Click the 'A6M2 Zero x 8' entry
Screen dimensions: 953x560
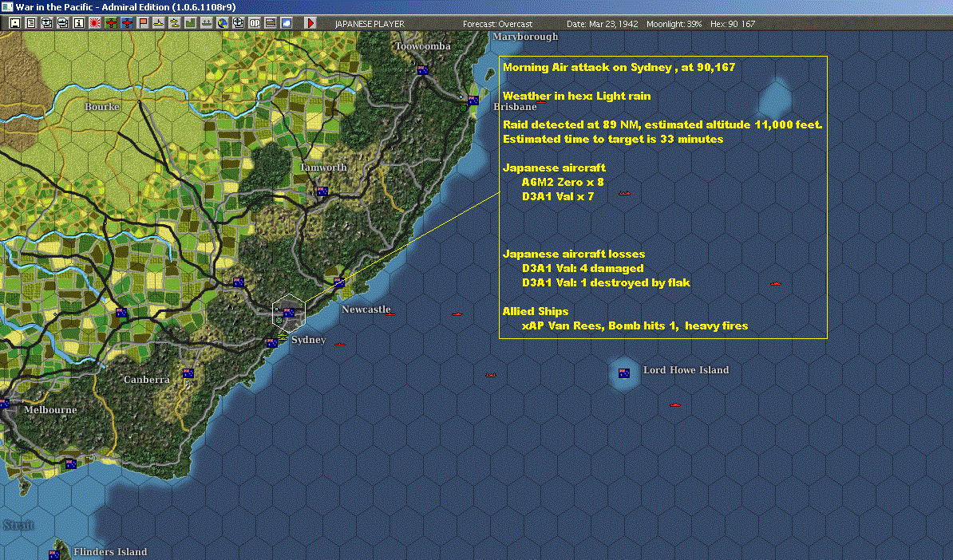click(563, 182)
